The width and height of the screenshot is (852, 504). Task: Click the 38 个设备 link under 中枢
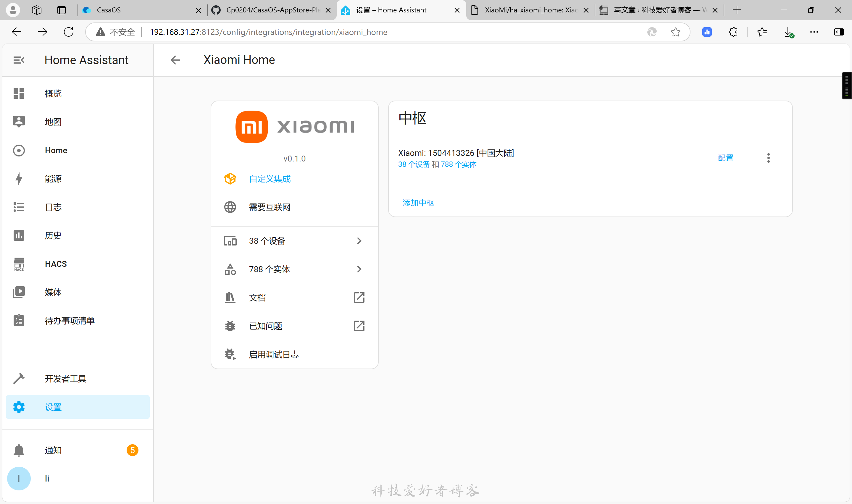pos(414,164)
